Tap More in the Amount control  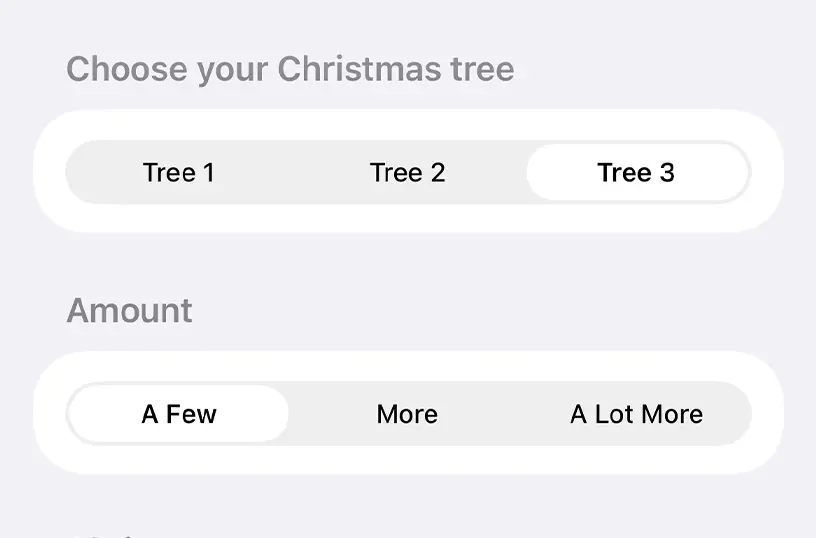407,414
